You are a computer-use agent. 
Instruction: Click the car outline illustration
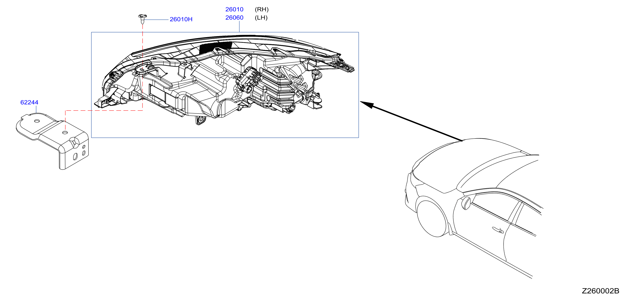pos(474,208)
